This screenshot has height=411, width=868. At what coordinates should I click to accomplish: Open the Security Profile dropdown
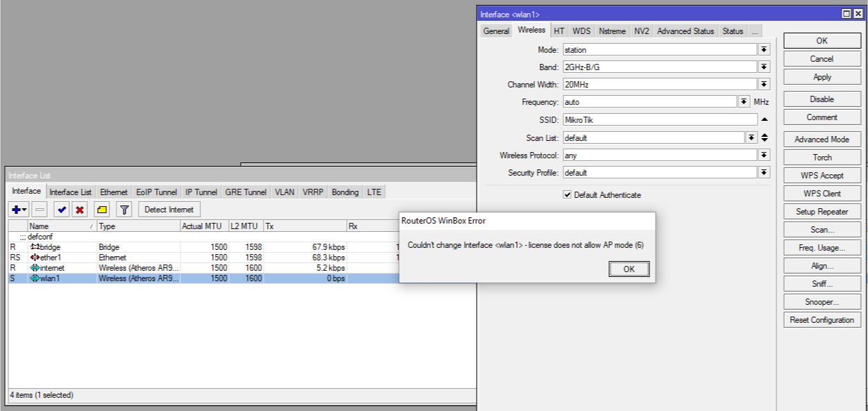pos(764,173)
